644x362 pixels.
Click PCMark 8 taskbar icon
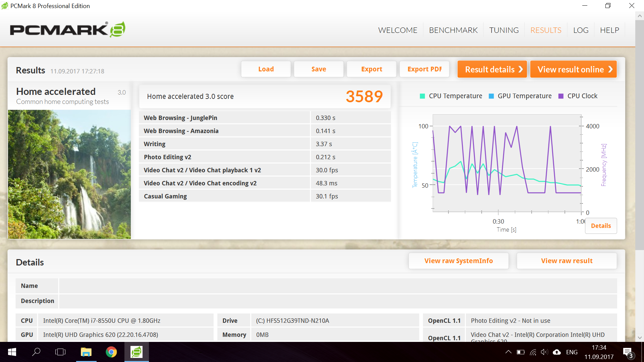tap(137, 352)
